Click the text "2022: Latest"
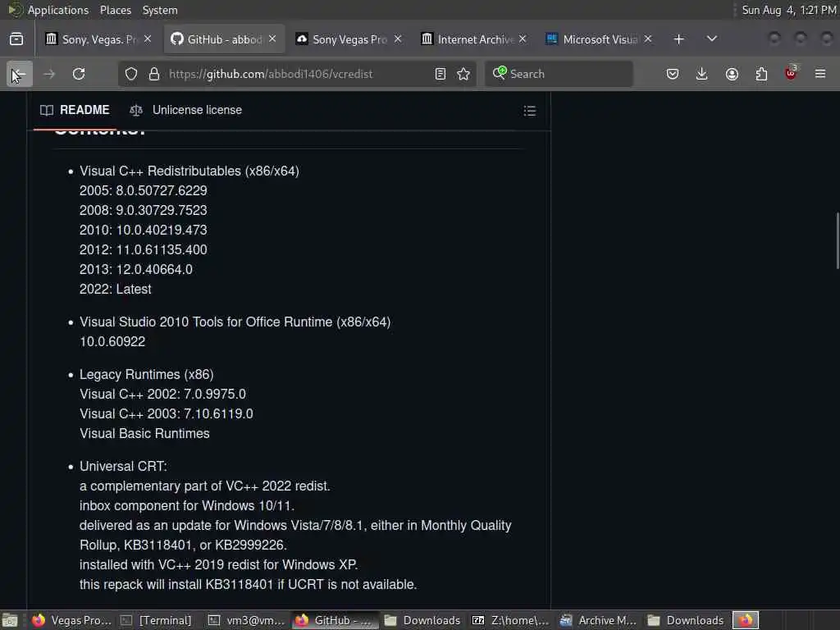 [x=115, y=290]
